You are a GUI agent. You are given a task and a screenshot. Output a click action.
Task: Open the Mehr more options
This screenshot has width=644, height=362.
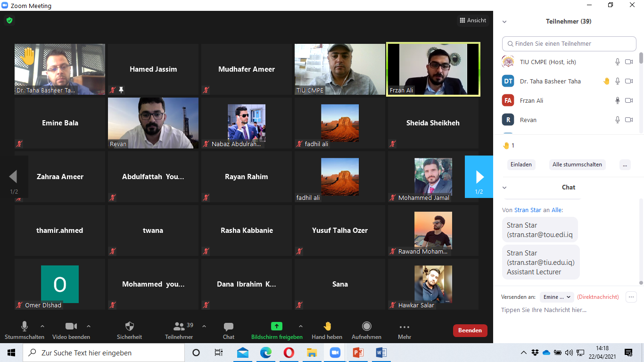click(x=404, y=326)
